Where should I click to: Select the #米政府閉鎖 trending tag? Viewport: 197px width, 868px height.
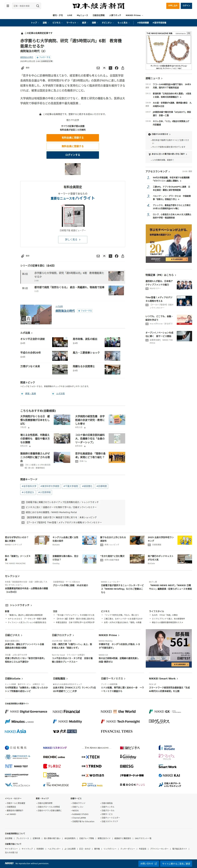[x=143, y=23]
